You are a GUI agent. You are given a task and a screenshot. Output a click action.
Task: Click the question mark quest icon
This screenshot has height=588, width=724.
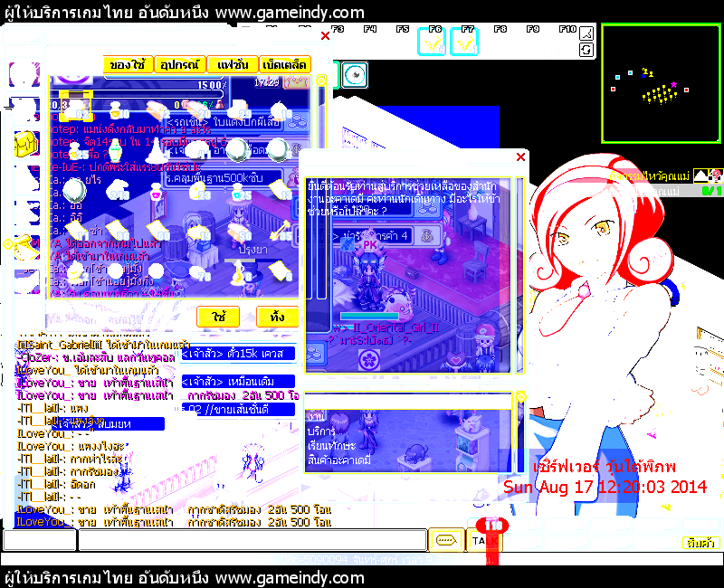(716, 175)
